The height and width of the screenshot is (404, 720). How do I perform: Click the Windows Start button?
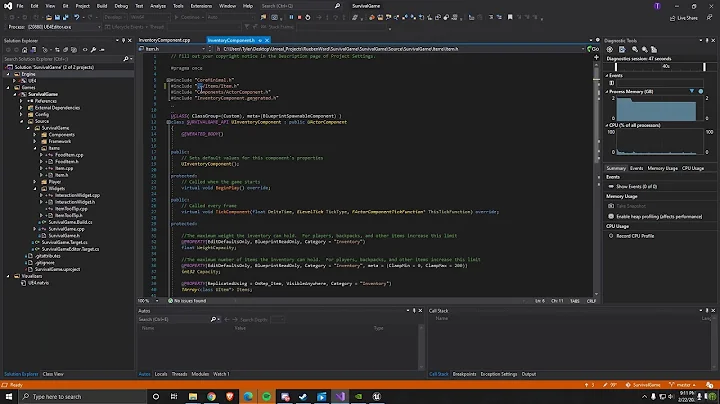(x=9, y=396)
